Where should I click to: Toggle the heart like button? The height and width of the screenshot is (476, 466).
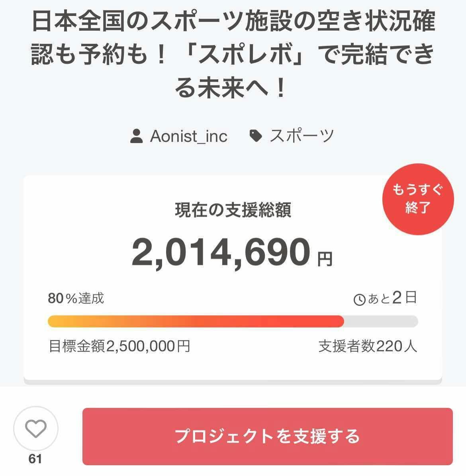[36, 429]
